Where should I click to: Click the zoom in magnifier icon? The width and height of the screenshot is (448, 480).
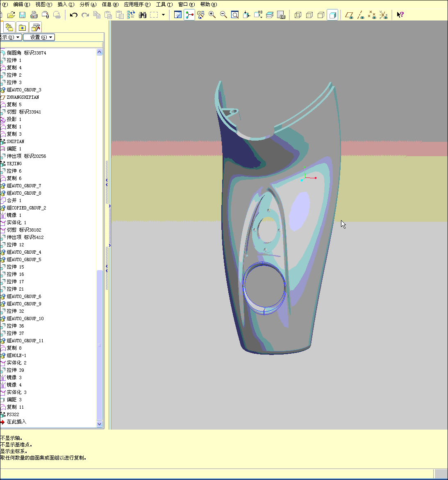click(212, 15)
